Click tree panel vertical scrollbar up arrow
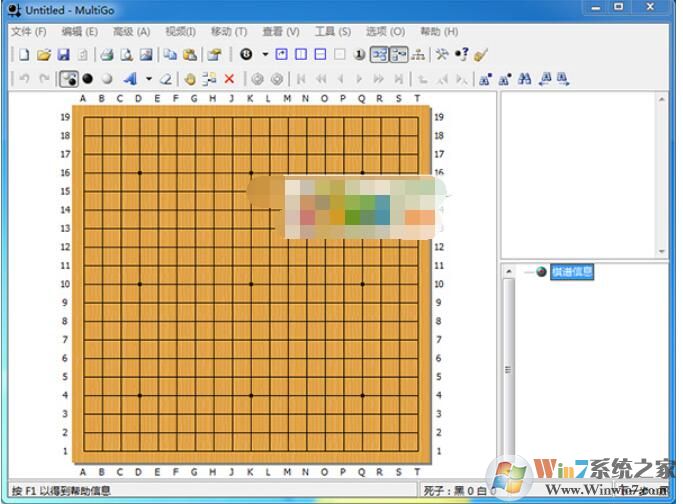The width and height of the screenshot is (683, 504). pos(508,271)
